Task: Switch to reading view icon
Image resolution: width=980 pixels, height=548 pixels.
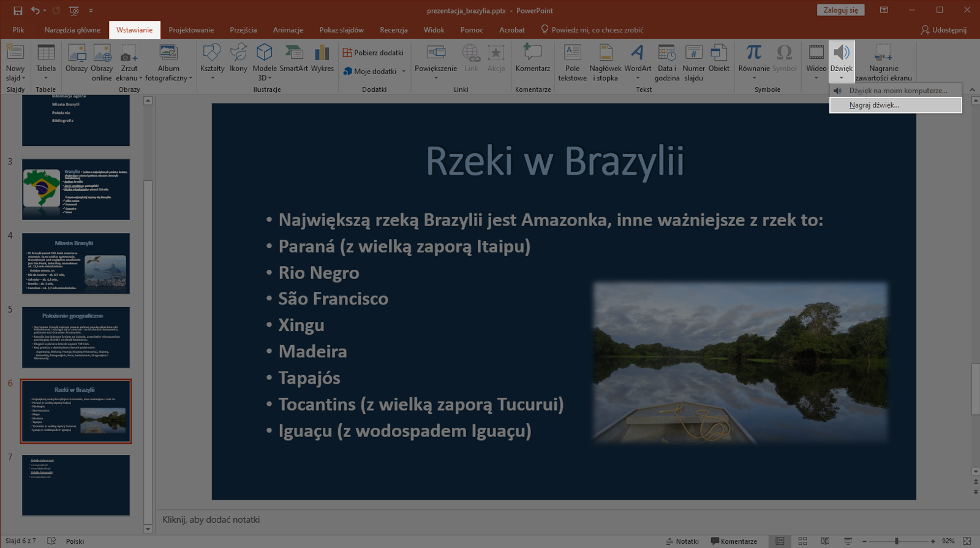Action: click(x=825, y=541)
